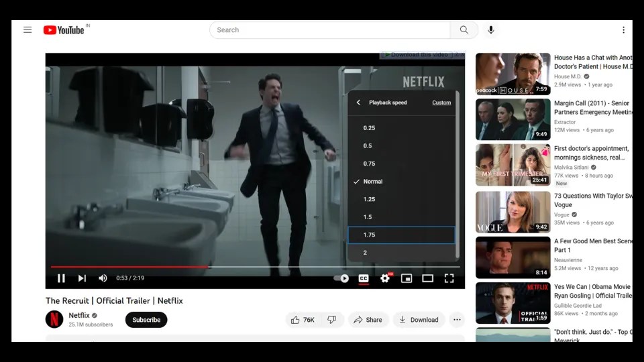Visit Vogue channel name
This screenshot has height=362, width=644.
[561, 215]
